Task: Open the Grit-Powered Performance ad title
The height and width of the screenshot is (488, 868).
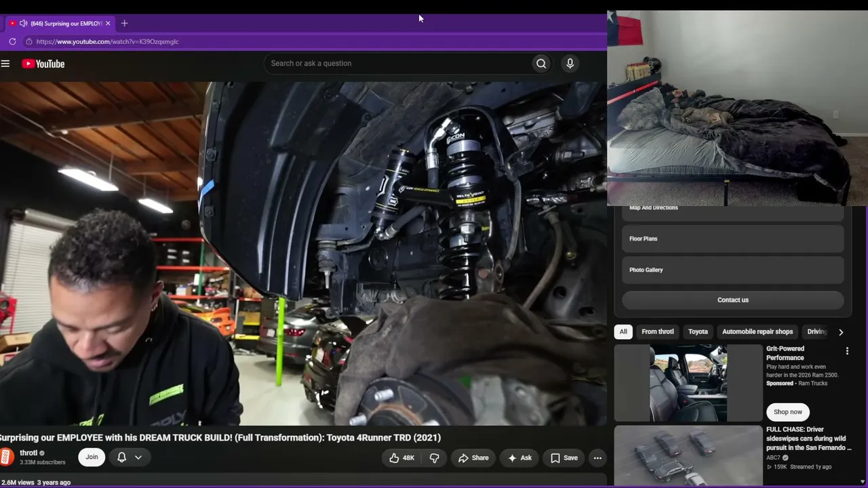Action: pyautogui.click(x=785, y=353)
